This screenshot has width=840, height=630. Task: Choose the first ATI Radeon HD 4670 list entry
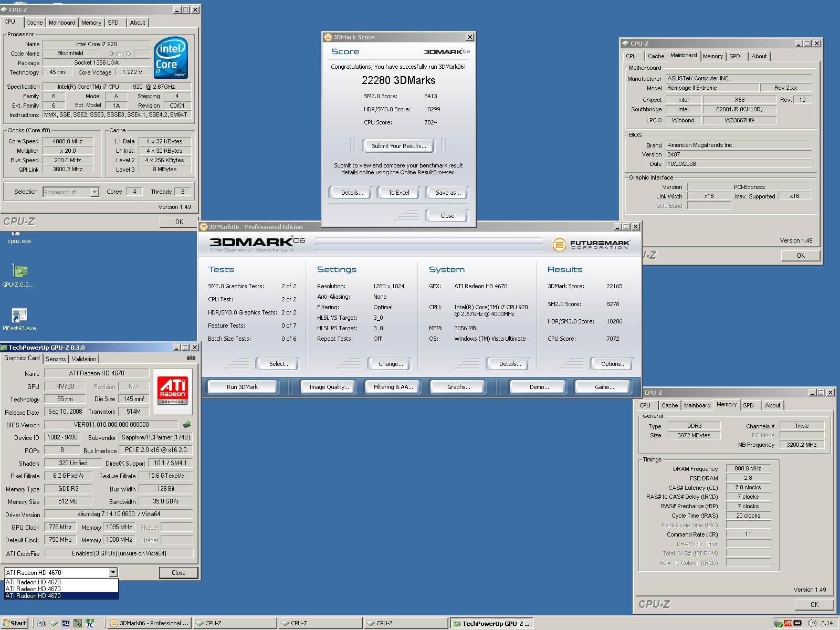(61, 582)
